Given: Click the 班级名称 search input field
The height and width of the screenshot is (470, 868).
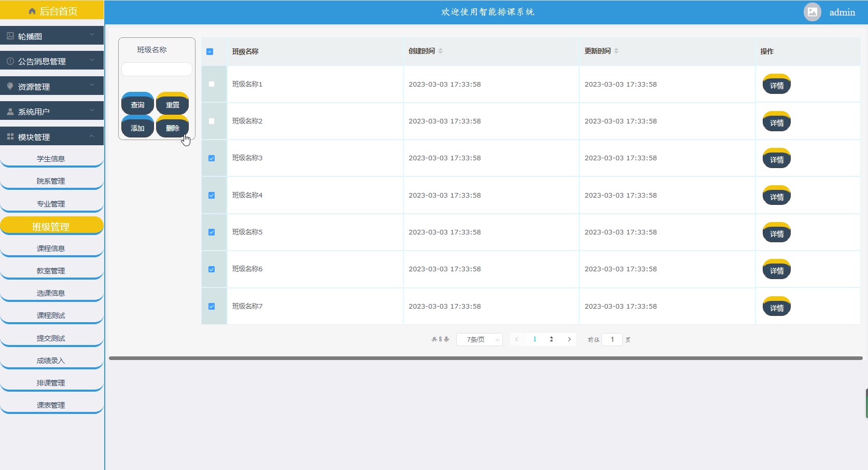Looking at the screenshot, I should [x=157, y=69].
